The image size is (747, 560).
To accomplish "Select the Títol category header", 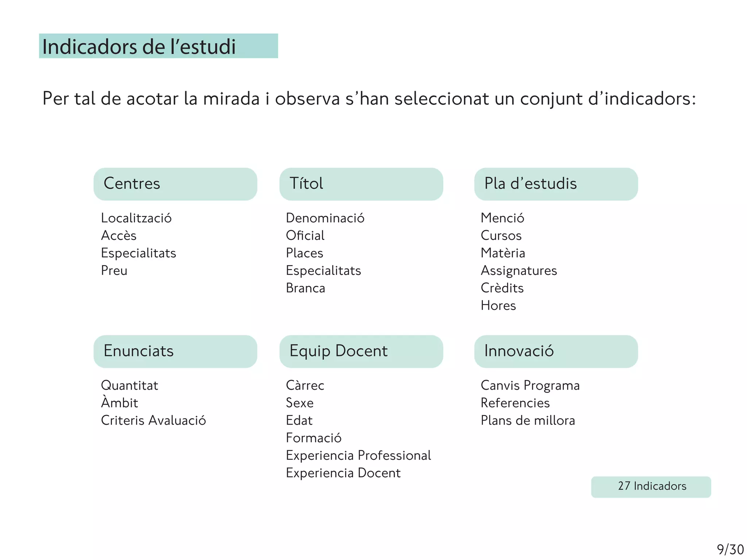I will [361, 184].
